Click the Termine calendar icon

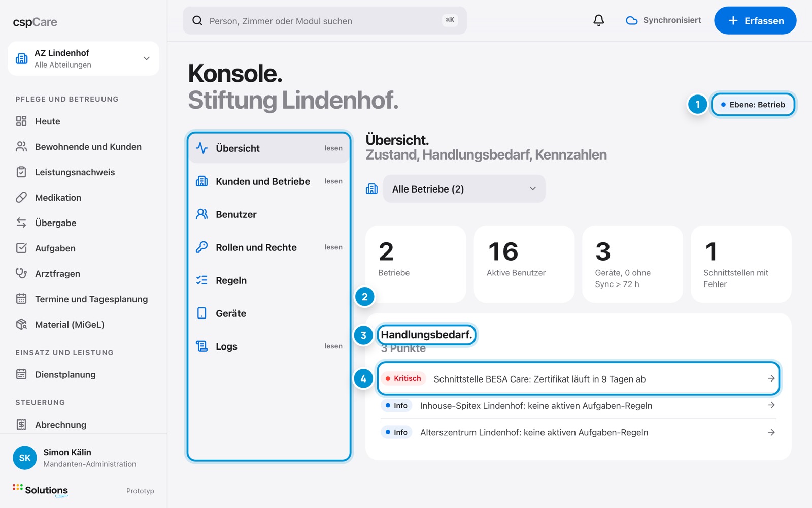click(x=21, y=299)
